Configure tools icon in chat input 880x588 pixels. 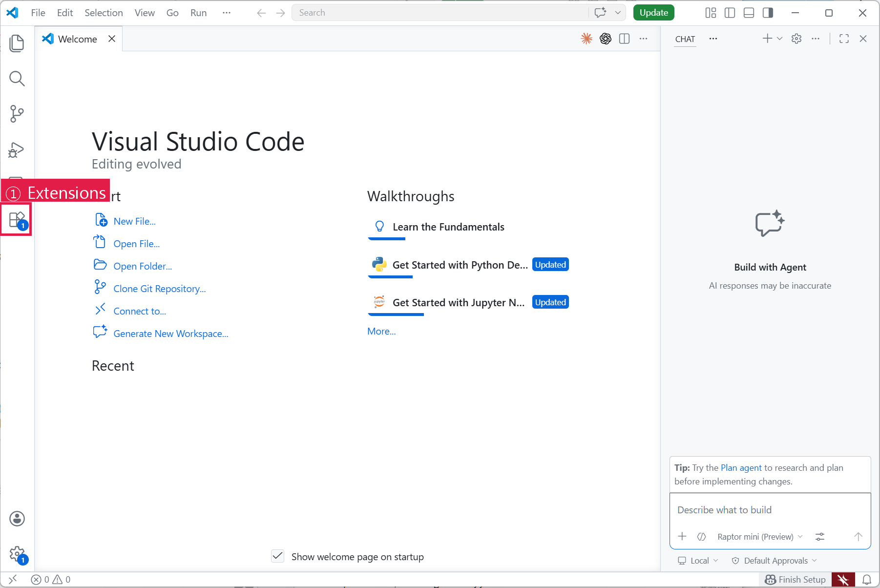(x=820, y=537)
